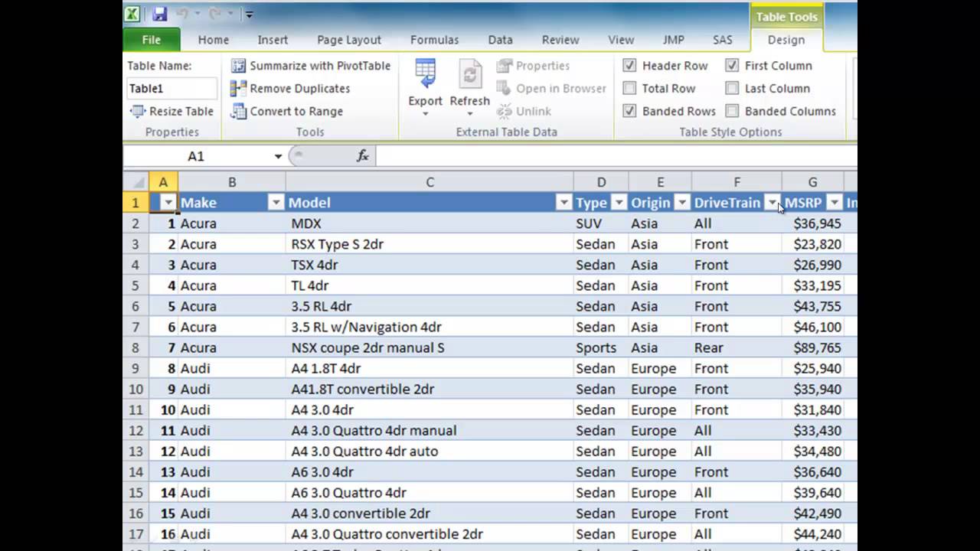Enable the Last Column checkbox

(x=732, y=89)
